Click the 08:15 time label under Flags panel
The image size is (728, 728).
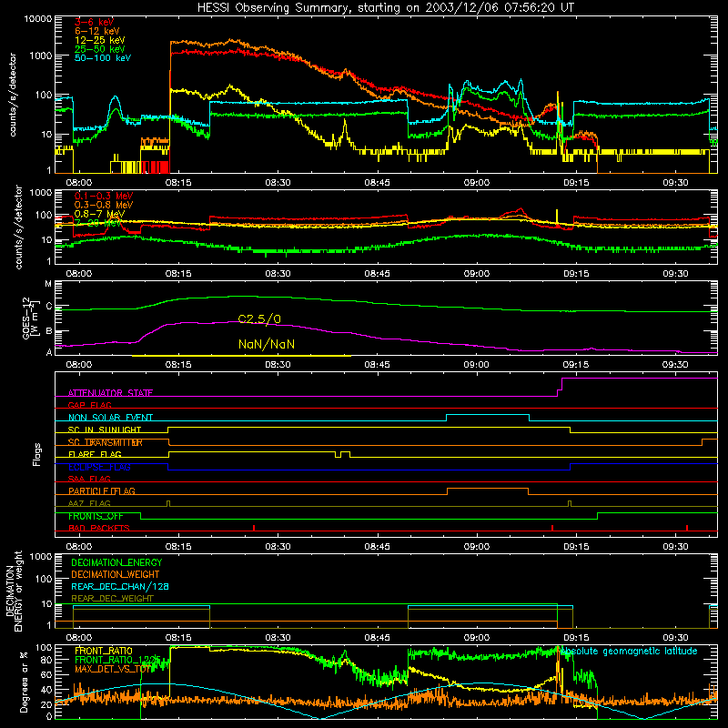(x=178, y=547)
